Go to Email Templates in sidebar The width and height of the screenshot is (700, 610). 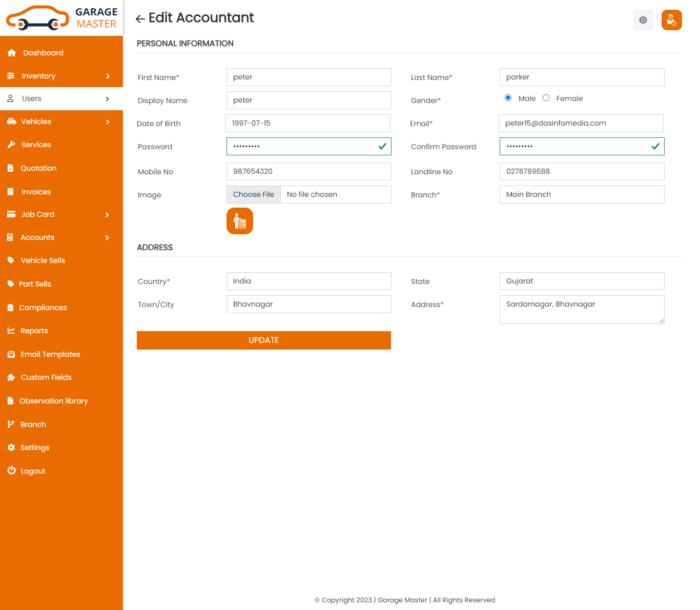[50, 354]
